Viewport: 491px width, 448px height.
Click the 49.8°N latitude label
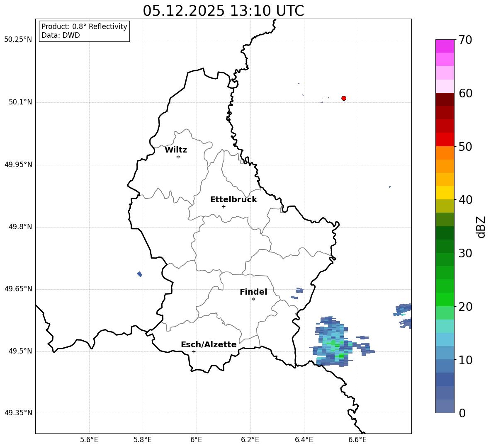point(20,227)
